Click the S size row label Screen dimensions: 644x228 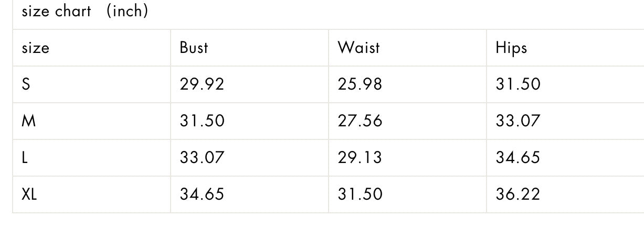pyautogui.click(x=26, y=84)
